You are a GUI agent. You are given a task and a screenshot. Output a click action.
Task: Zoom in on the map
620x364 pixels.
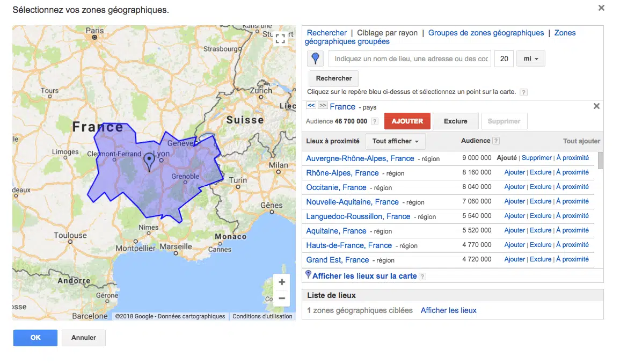[282, 282]
